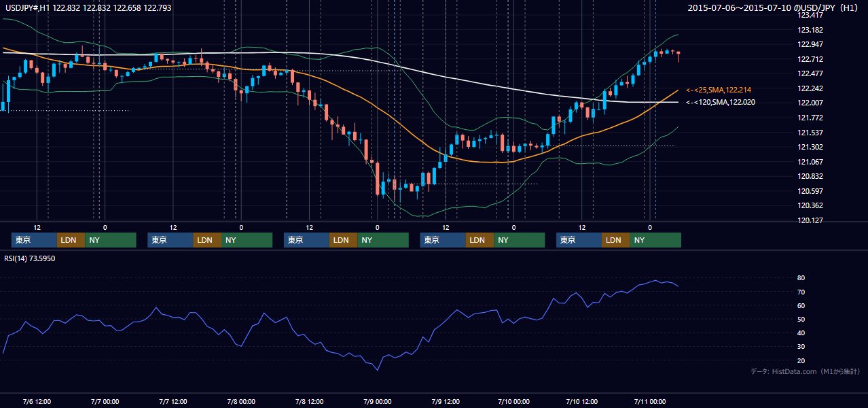Image resolution: width=868 pixels, height=408 pixels.
Task: Click price axis value 121.537
Action: 810,133
